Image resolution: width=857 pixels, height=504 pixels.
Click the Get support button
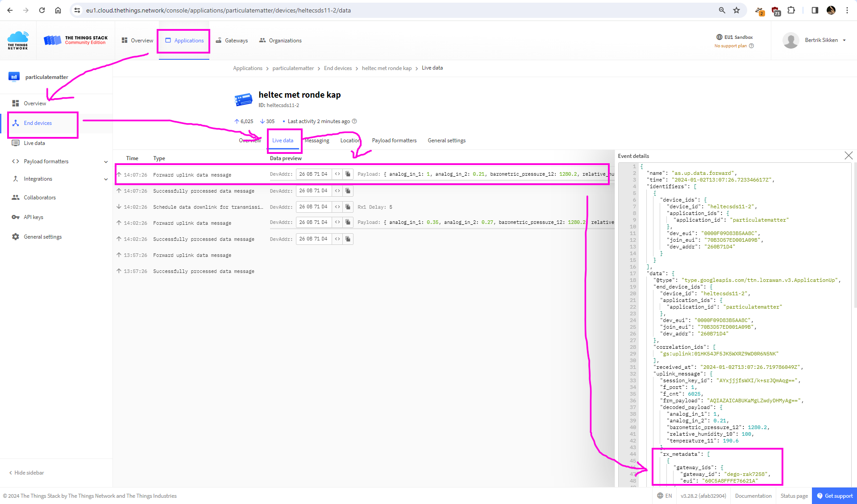click(834, 496)
